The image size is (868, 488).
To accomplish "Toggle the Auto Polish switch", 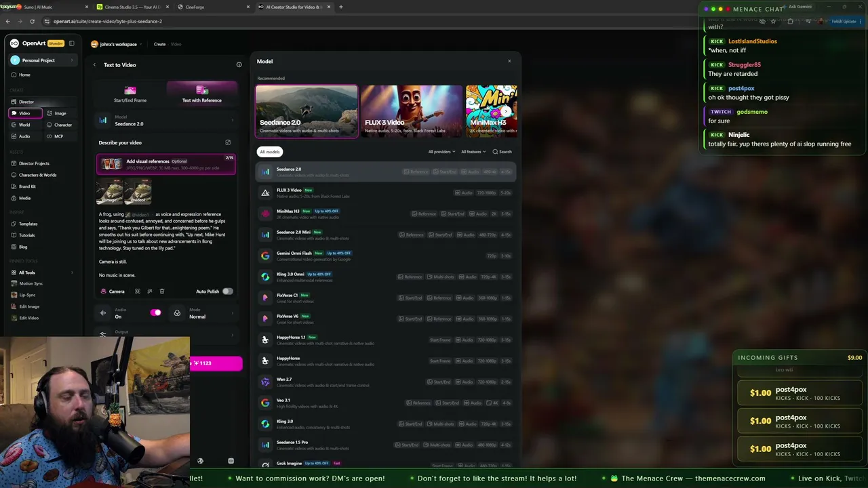I will (x=227, y=291).
